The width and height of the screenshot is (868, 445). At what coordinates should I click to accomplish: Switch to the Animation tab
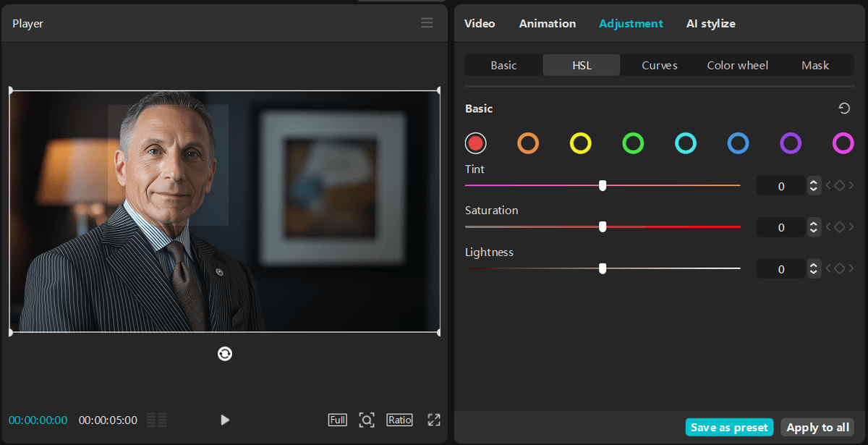(x=548, y=23)
